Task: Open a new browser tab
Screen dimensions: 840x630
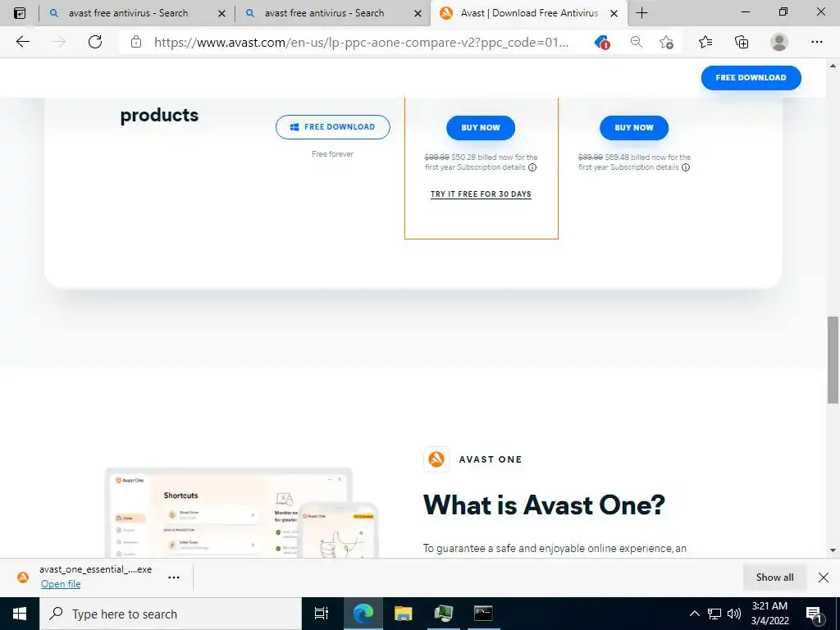Action: click(641, 13)
